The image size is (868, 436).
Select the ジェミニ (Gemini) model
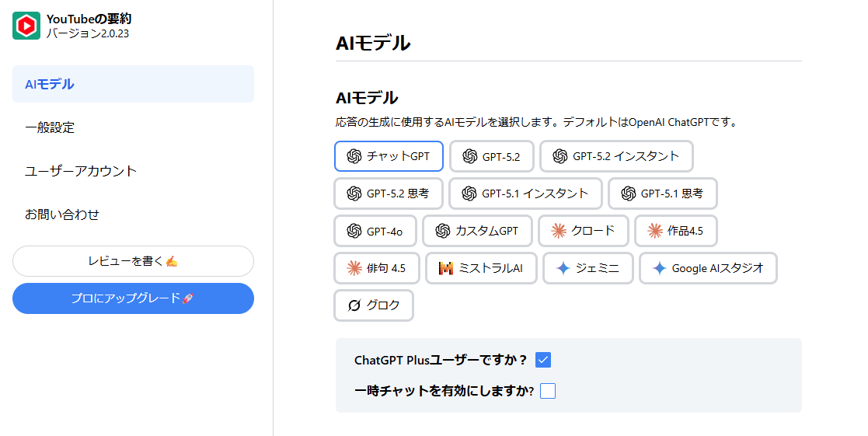[x=588, y=268]
